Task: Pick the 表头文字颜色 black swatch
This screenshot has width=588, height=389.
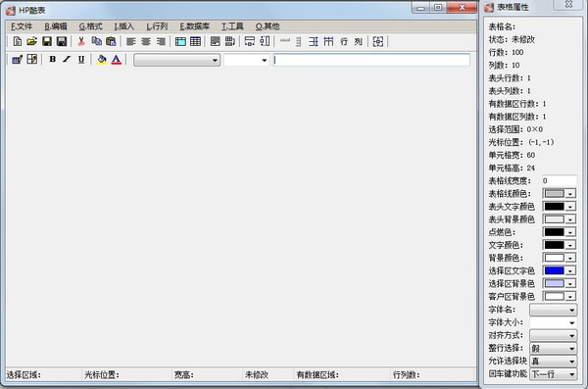Action: 555,207
